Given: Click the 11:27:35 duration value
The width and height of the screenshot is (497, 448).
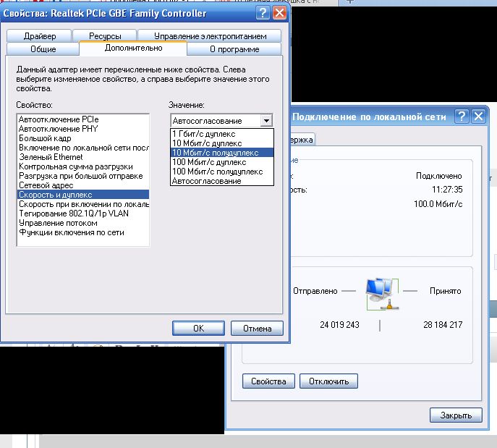Looking at the screenshot, I should click(x=447, y=190).
